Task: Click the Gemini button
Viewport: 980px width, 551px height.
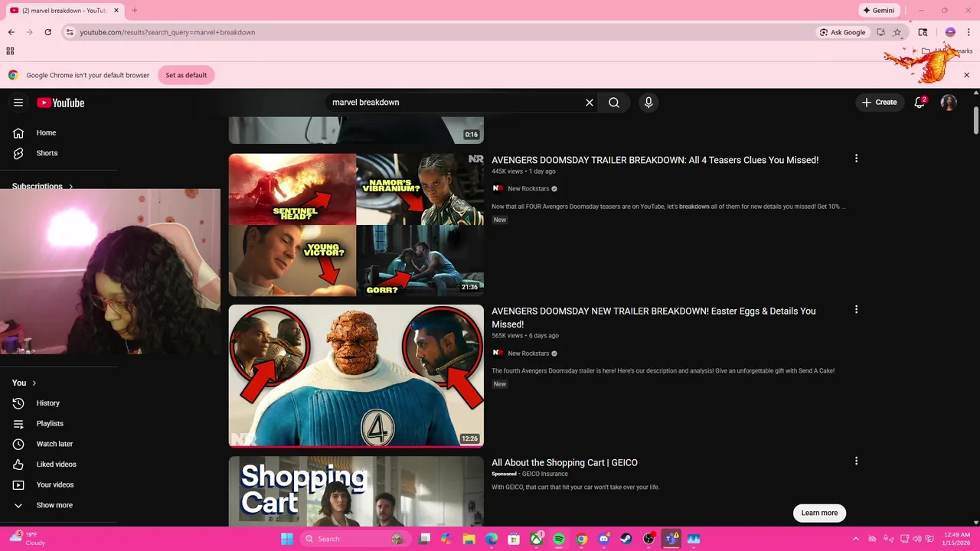Action: [x=878, y=11]
